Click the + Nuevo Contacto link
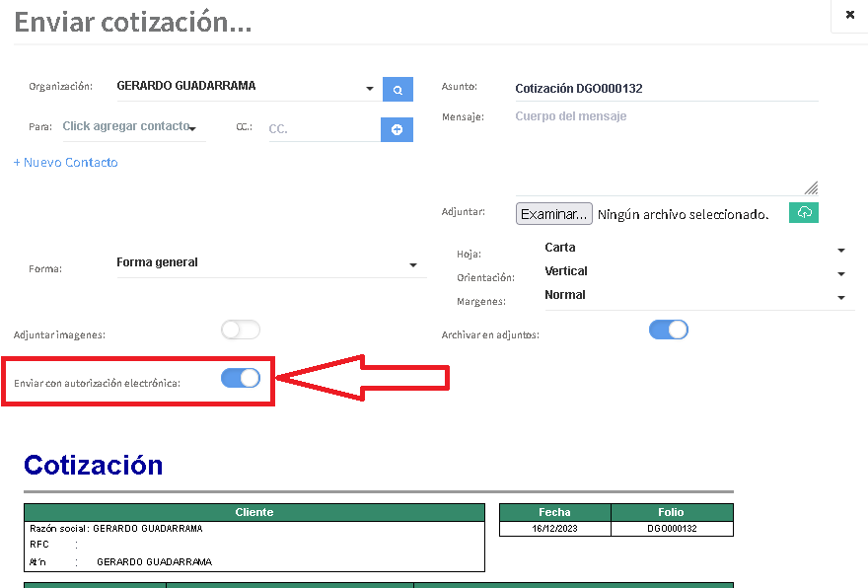The image size is (868, 588). point(66,163)
